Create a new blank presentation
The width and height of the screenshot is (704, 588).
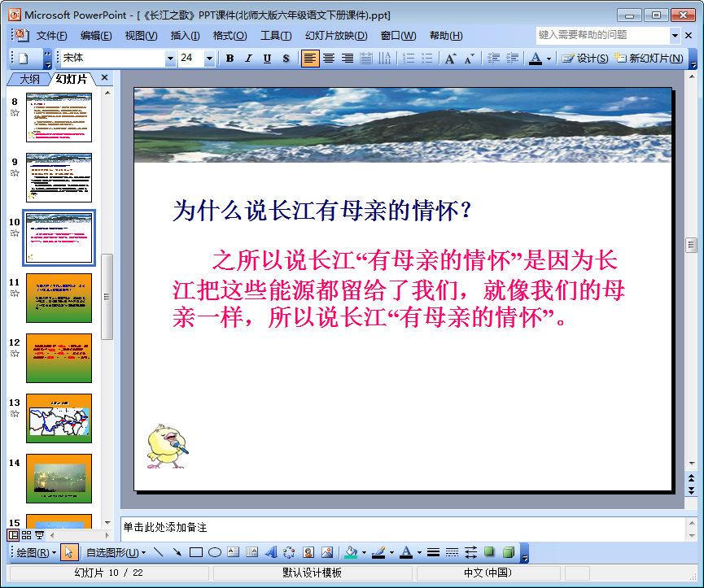24,59
